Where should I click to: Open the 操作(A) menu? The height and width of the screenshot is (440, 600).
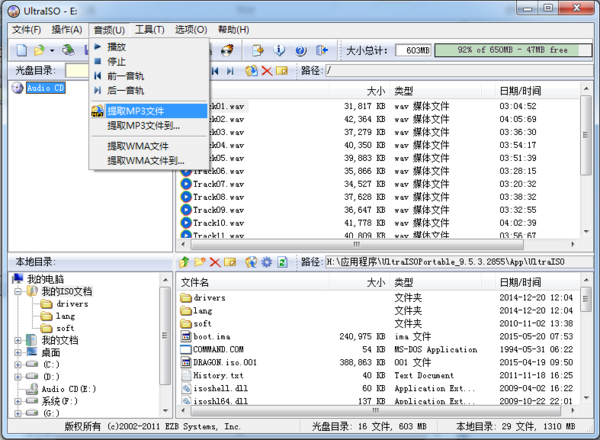tap(67, 30)
